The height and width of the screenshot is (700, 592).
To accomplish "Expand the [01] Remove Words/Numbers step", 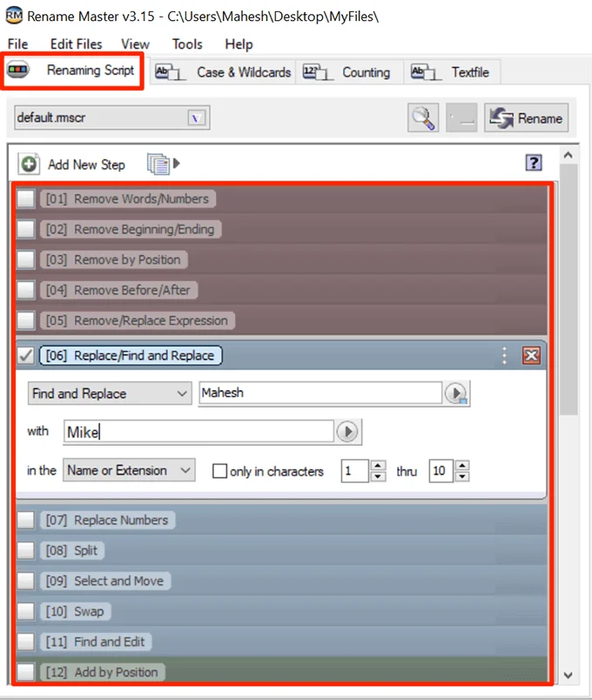I will coord(128,199).
